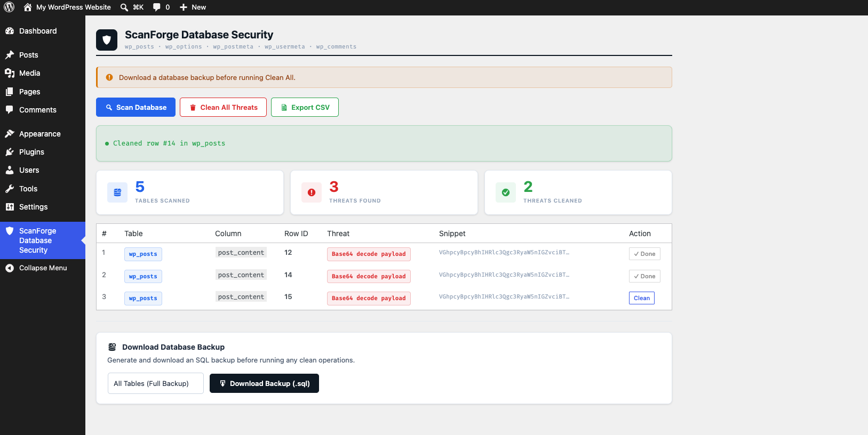The image size is (868, 435).
Task: Click the Posts pushpin icon in sidebar
Action: (x=10, y=55)
